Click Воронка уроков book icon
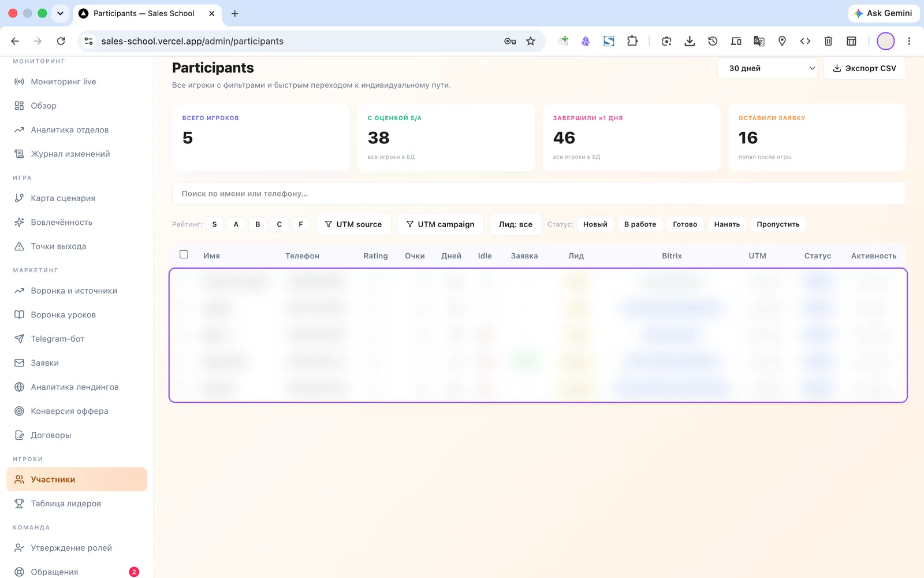 [x=19, y=315]
